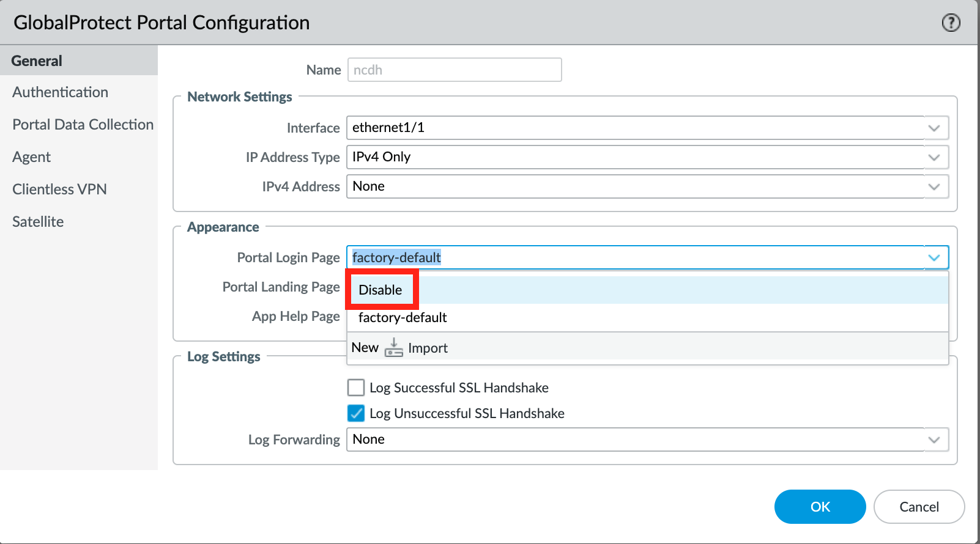Click the Import icon in dropdown footer
980x544 pixels.
click(x=393, y=348)
